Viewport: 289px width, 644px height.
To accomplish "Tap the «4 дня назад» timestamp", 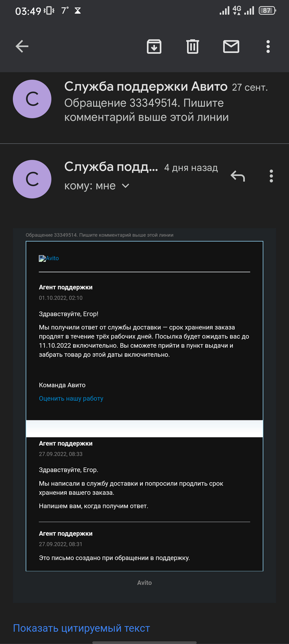I will [191, 168].
